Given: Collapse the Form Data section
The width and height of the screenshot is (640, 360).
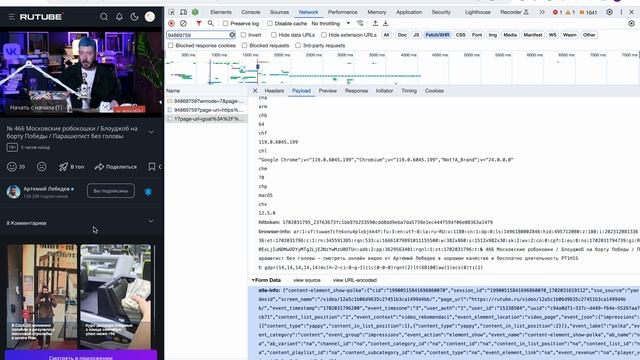Looking at the screenshot, I should (253, 280).
